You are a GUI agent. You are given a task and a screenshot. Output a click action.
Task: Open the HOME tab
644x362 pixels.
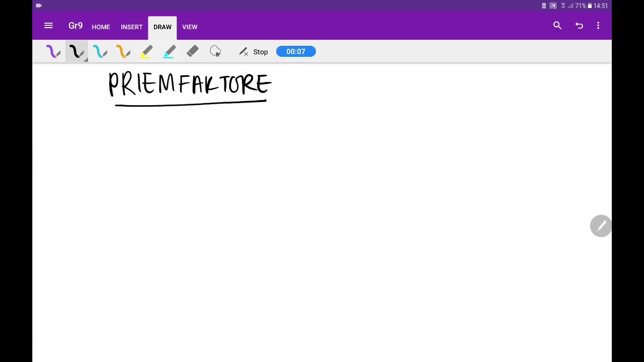click(x=101, y=27)
